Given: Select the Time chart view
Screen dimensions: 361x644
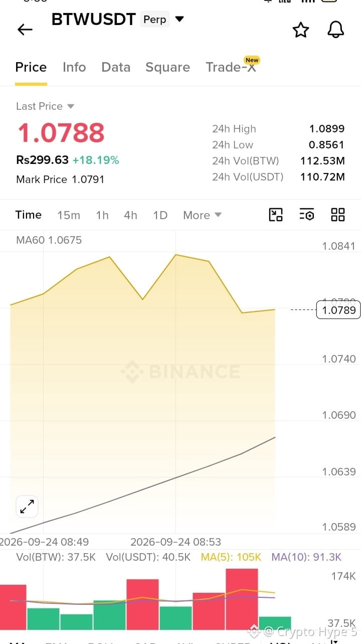Looking at the screenshot, I should coord(29,215).
